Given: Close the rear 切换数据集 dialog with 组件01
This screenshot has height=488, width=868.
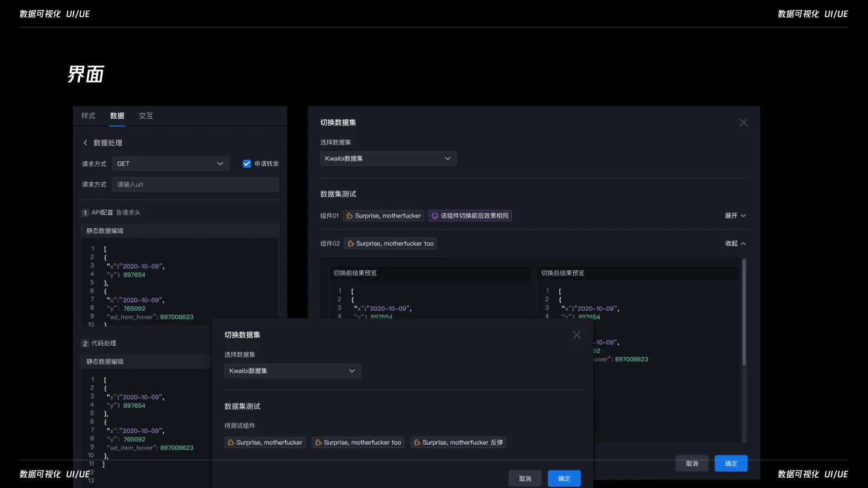Looking at the screenshot, I should (743, 122).
